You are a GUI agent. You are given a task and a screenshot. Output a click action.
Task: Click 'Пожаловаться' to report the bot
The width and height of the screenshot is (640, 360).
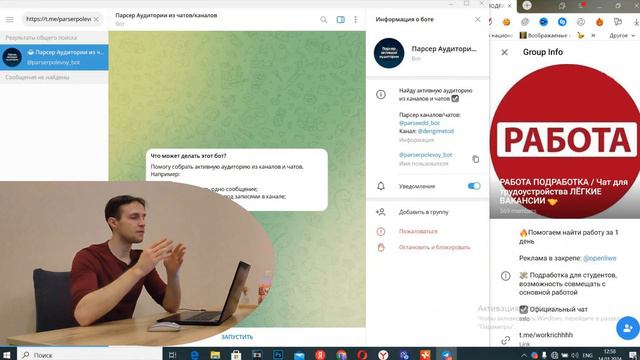pyautogui.click(x=418, y=231)
